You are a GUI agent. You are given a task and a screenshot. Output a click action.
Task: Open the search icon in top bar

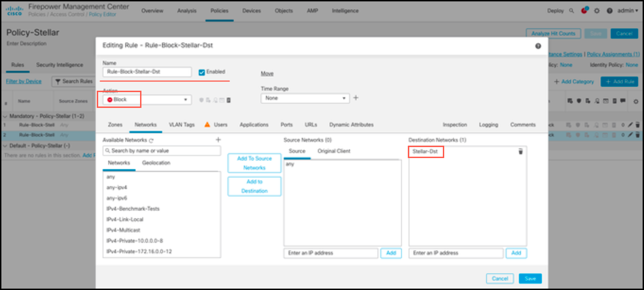[x=572, y=11]
